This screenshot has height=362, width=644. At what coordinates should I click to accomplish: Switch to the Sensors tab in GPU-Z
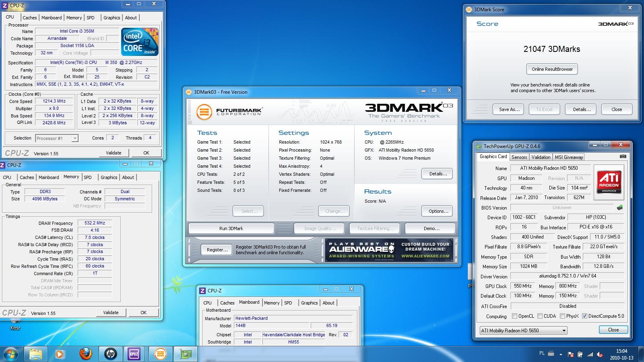pyautogui.click(x=519, y=157)
